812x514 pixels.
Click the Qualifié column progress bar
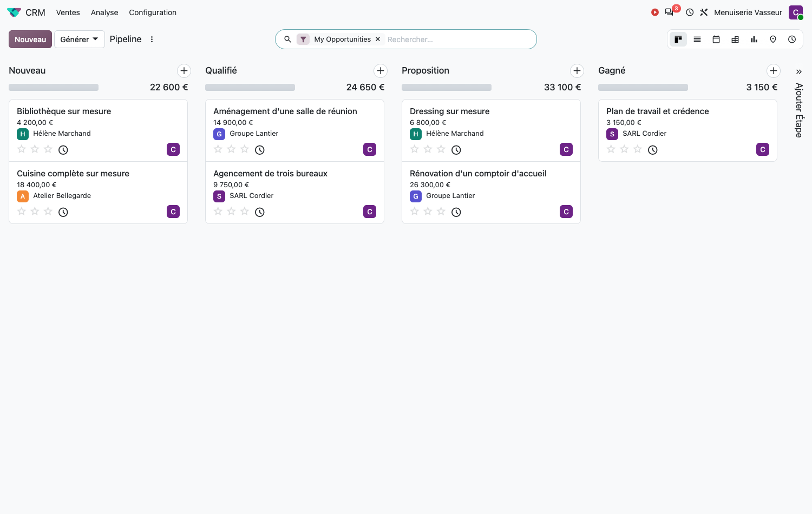[250, 88]
